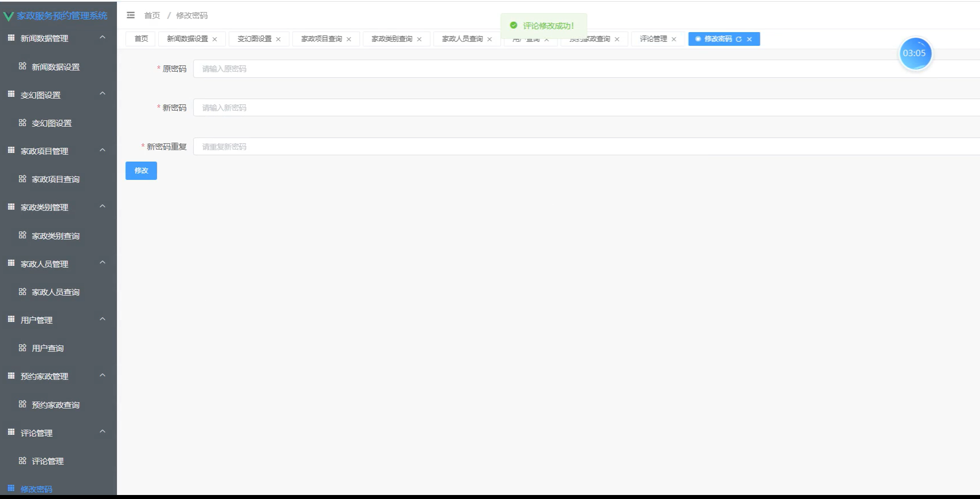Focus the 新密码重复 input field

(x=586, y=147)
